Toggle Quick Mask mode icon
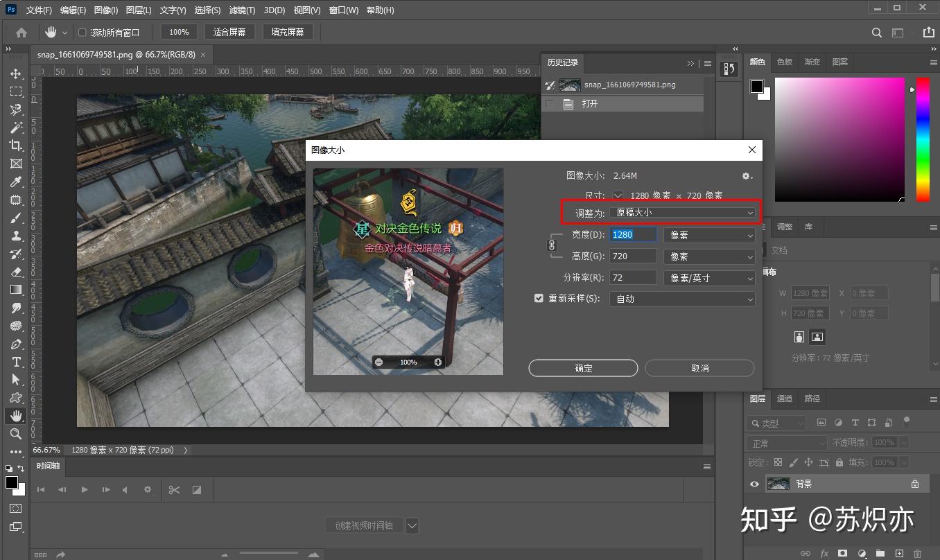Viewport: 940px width, 560px height. point(15,508)
